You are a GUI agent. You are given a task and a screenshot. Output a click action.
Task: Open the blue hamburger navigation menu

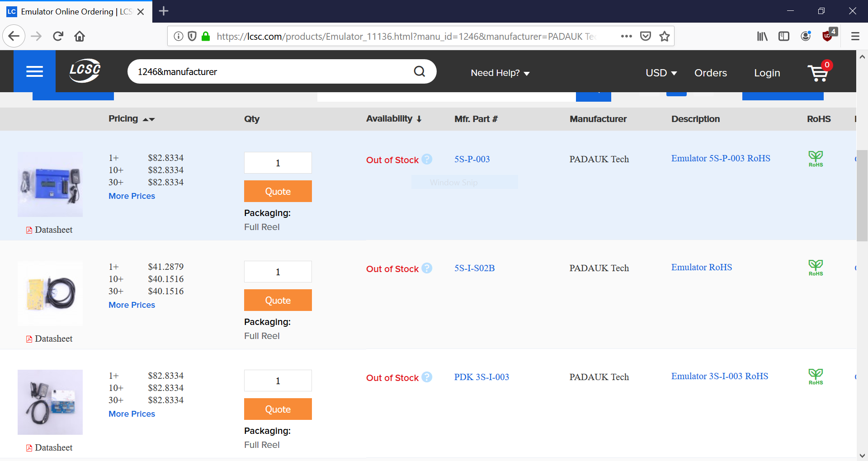[x=34, y=71]
